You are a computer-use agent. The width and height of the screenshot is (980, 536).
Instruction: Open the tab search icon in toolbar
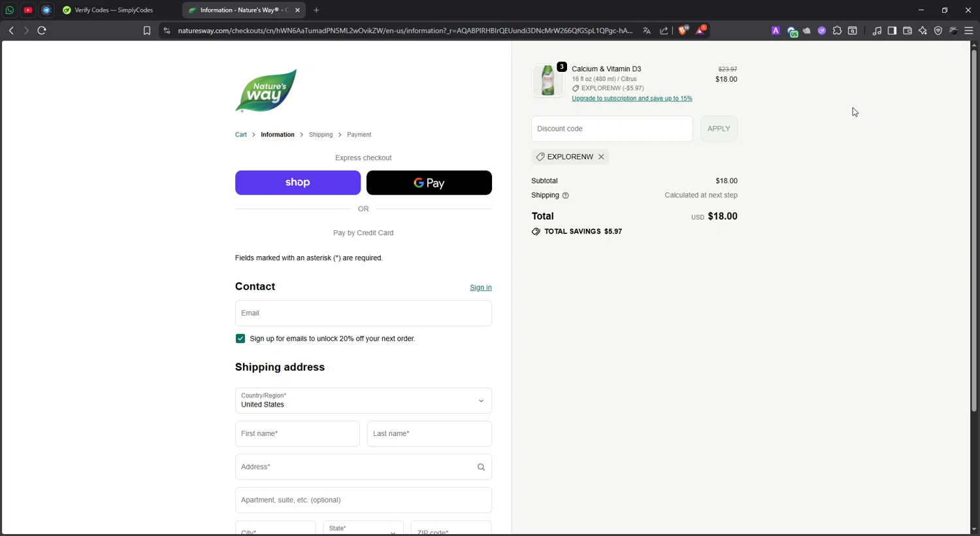tap(853, 31)
